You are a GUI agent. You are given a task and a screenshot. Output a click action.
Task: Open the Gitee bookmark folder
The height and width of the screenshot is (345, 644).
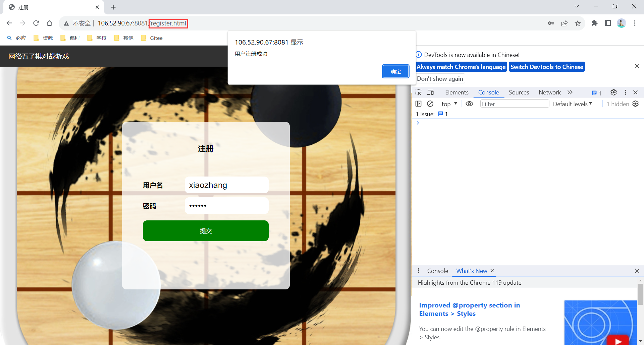tap(152, 38)
